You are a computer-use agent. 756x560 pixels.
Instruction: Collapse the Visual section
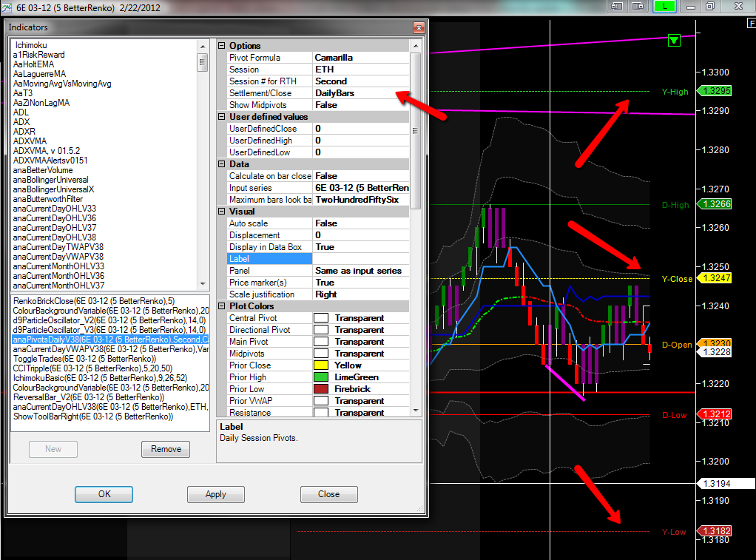tap(222, 212)
